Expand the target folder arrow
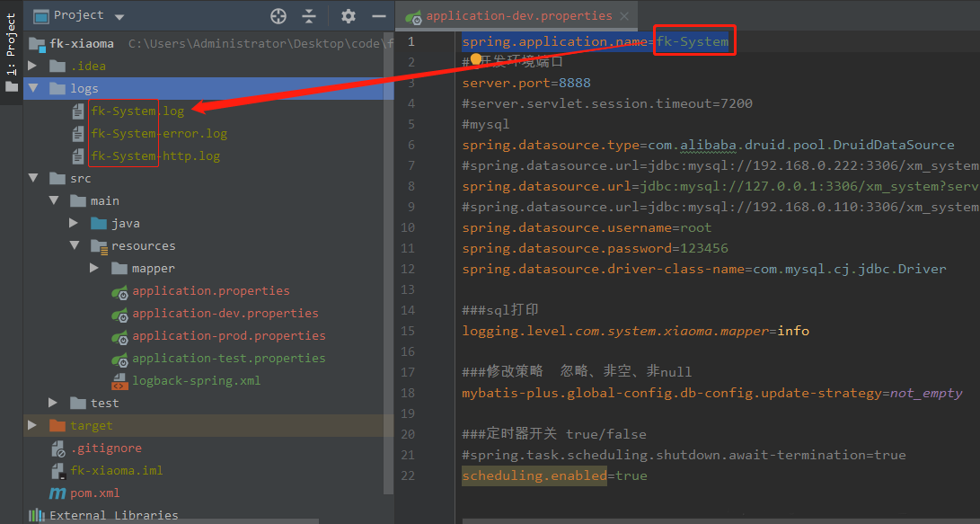 tap(33, 425)
